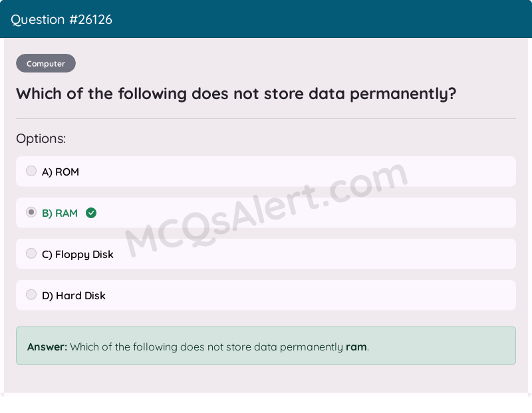Screen dimensions: 532x413
Task: Select the radio button for option D Hard Disk
Action: [x=31, y=295]
